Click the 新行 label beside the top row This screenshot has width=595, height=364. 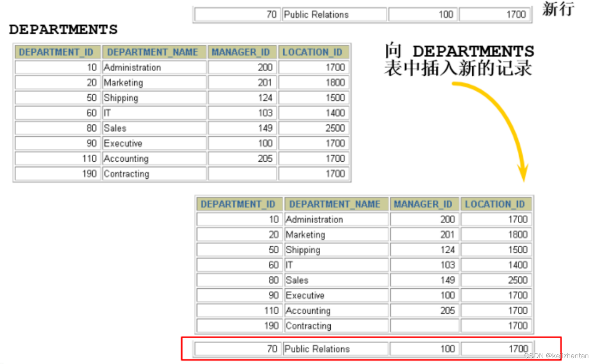coord(558,8)
